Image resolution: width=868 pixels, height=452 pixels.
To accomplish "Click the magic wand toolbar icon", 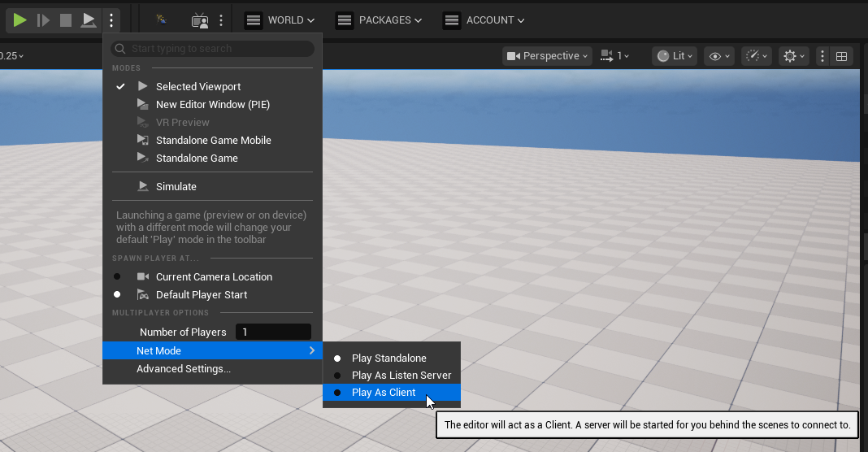I will click(161, 20).
